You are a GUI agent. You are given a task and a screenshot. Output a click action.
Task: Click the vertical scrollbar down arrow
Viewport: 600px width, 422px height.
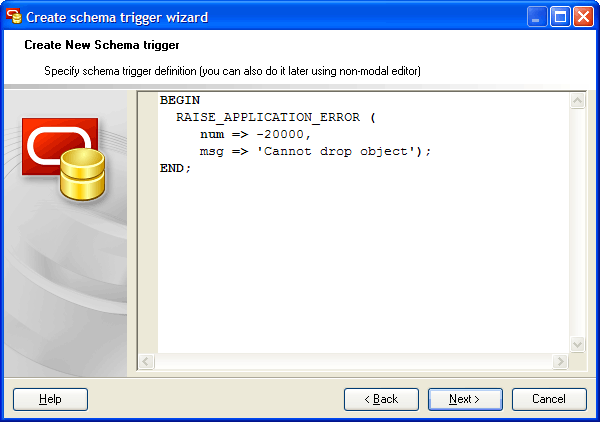[x=577, y=344]
